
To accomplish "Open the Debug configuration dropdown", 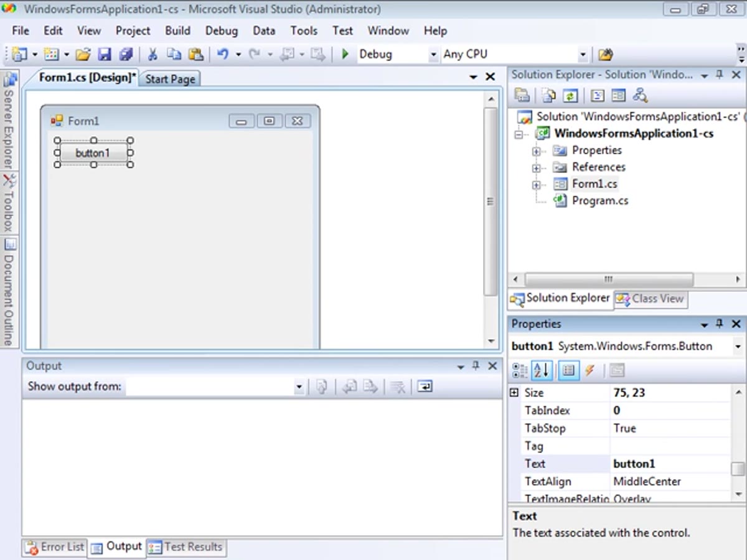I will (434, 55).
